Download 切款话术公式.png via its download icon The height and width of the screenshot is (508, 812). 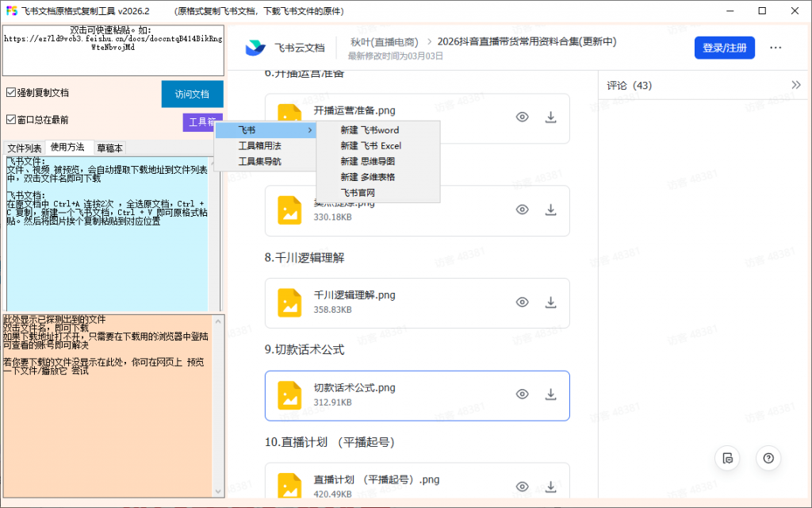[x=550, y=394]
